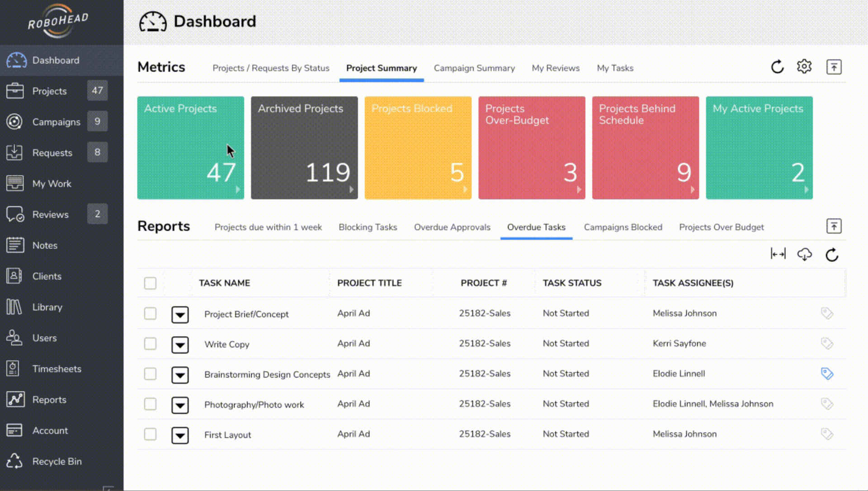Switch to the Campaign Summary tab

474,68
